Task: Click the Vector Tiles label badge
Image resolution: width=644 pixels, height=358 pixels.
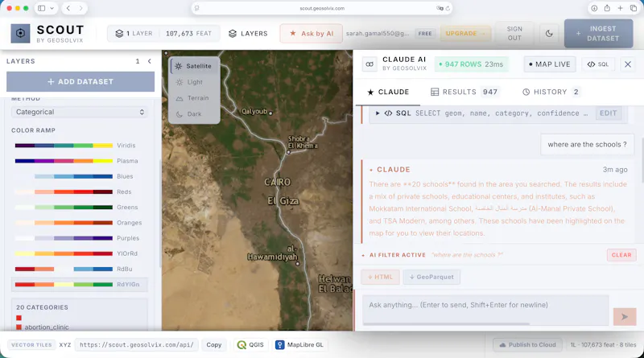Action: click(31, 345)
